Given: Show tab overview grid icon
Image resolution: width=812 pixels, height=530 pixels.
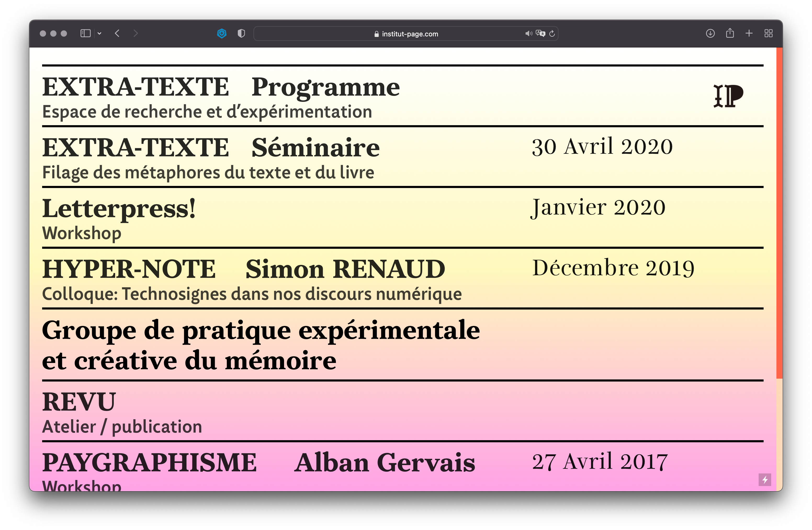Looking at the screenshot, I should [768, 34].
